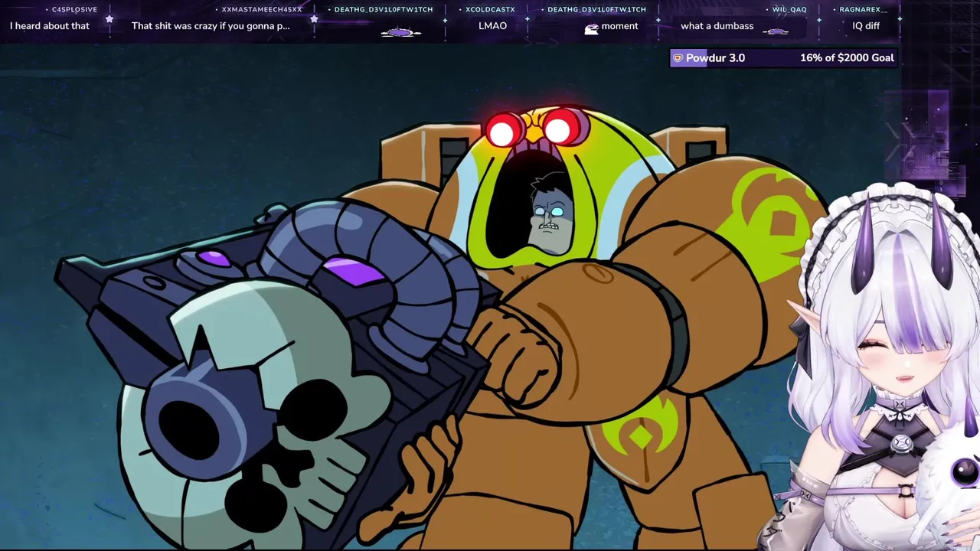Image resolution: width=980 pixels, height=551 pixels.
Task: Click the chat message "I heard about that"
Action: (50, 26)
